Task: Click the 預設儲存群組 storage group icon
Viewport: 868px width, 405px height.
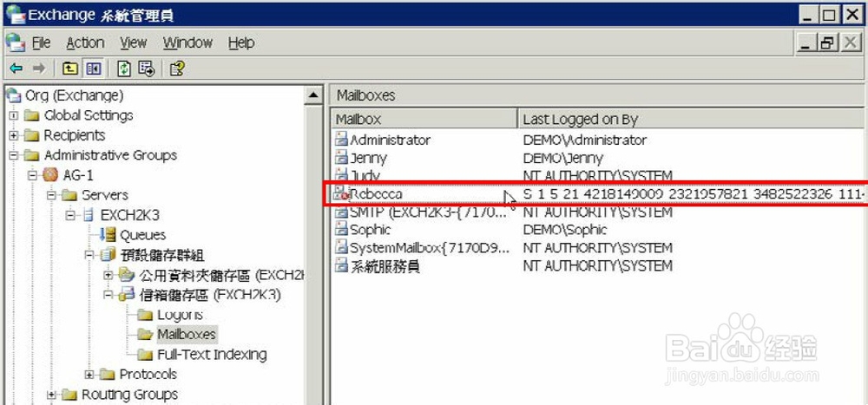Action: (x=108, y=254)
